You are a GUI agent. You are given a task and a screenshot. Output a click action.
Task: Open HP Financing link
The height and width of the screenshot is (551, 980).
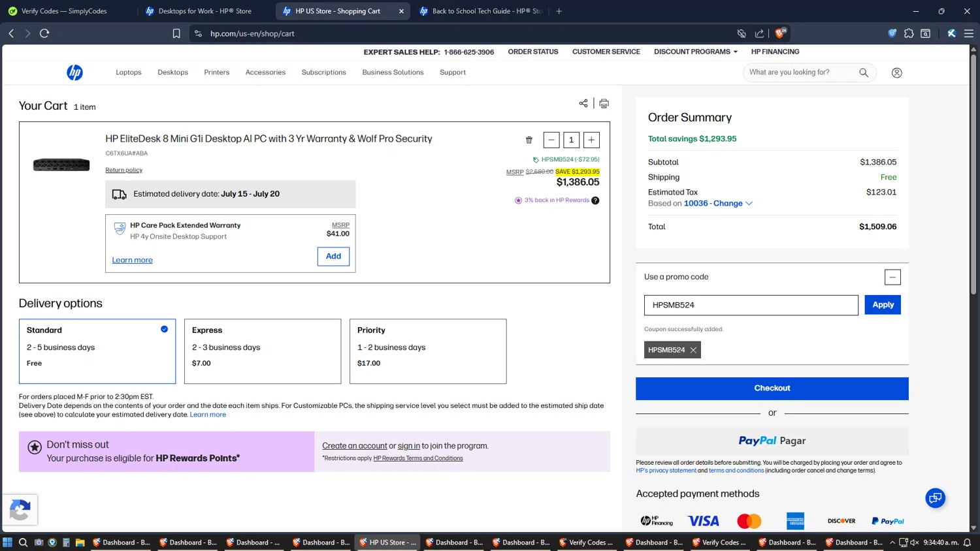776,52
